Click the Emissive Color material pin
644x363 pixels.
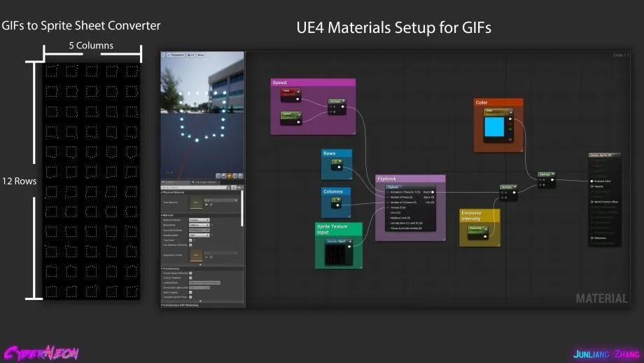pos(591,181)
